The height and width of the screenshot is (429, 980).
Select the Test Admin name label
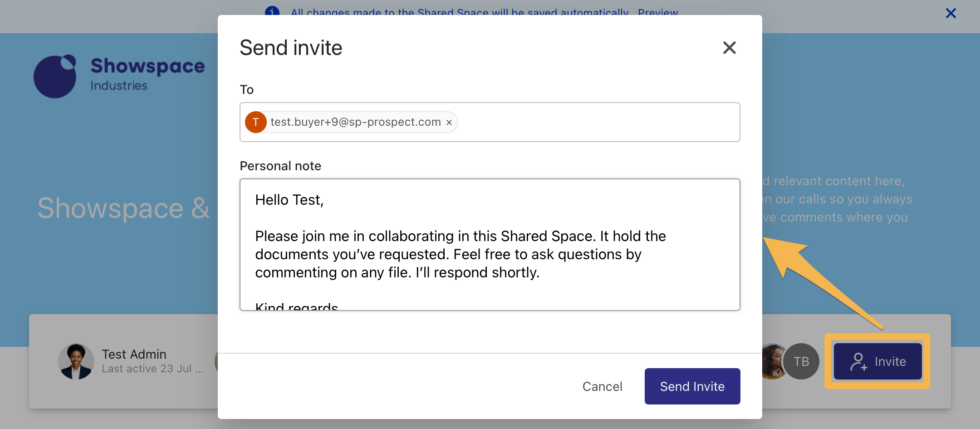click(134, 354)
